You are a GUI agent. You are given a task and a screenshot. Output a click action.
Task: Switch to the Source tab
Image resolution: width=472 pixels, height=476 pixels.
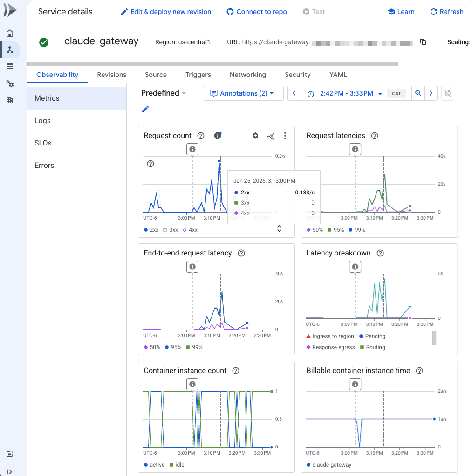156,75
